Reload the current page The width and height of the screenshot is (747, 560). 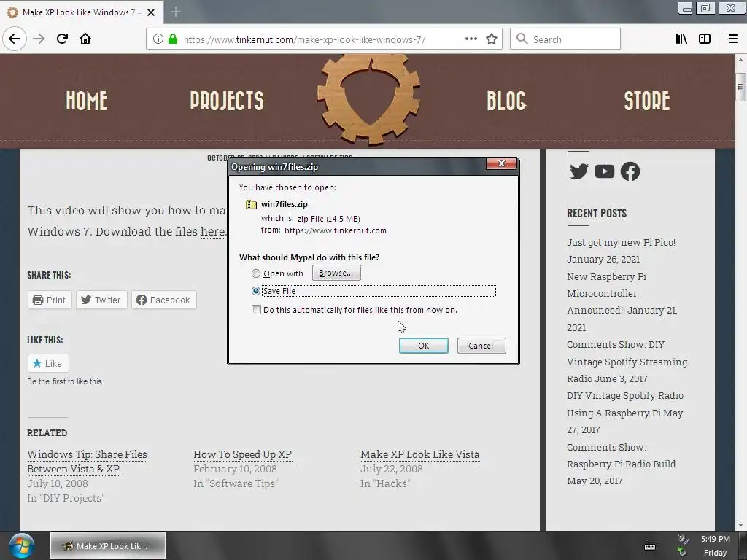(x=63, y=39)
